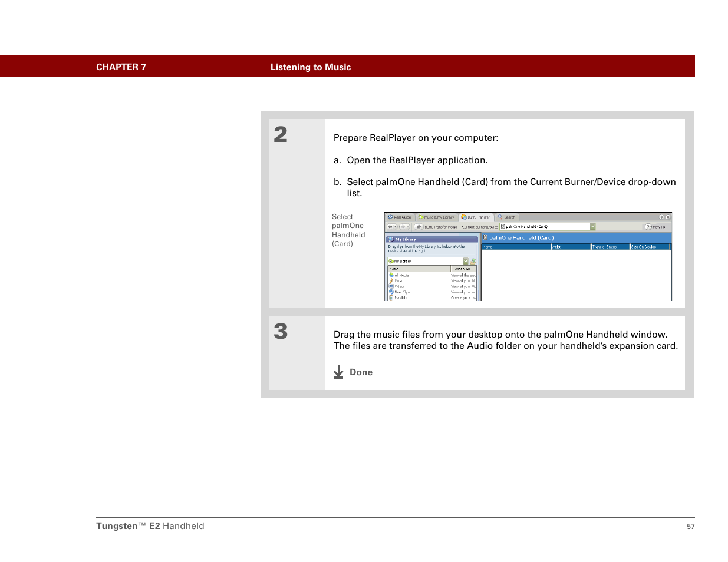Click the 'Done' label under step 3
Viewport: 728px width, 562px height.
coord(361,372)
